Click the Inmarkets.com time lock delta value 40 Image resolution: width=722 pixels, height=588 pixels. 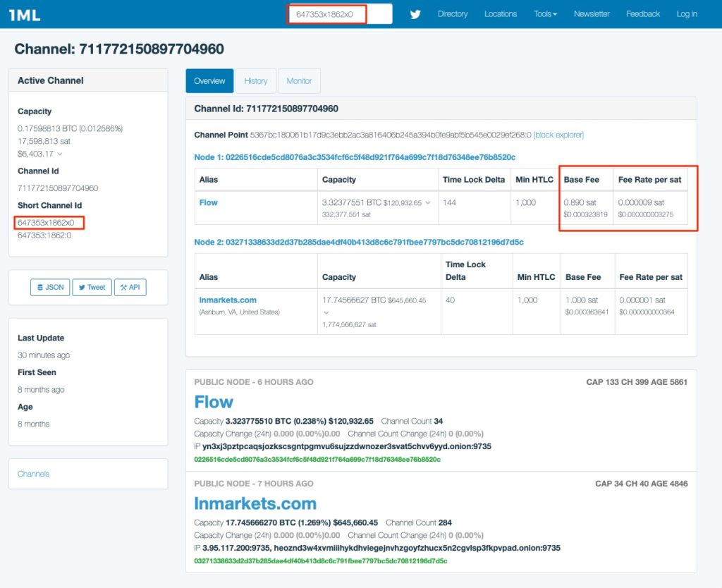[x=451, y=300]
